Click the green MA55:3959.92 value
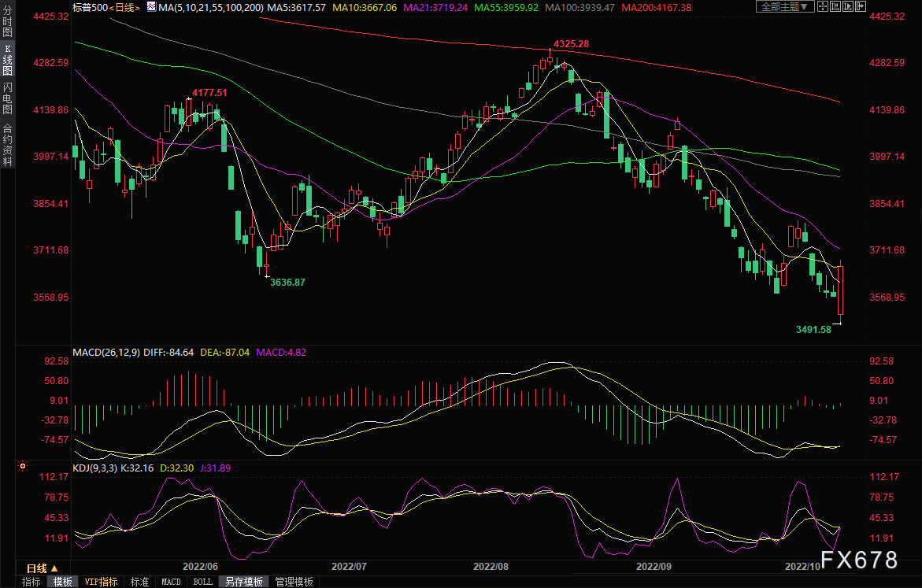 coord(506,8)
